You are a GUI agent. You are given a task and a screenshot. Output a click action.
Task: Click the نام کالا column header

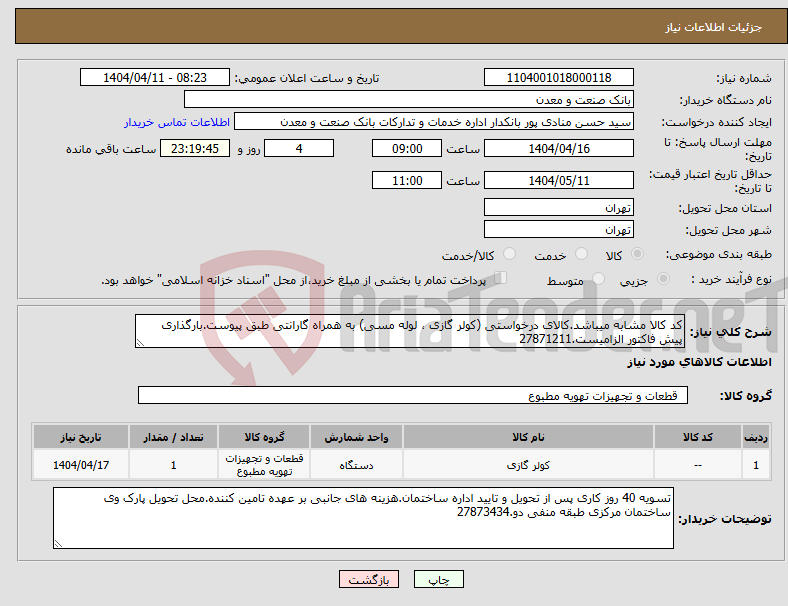point(528,437)
